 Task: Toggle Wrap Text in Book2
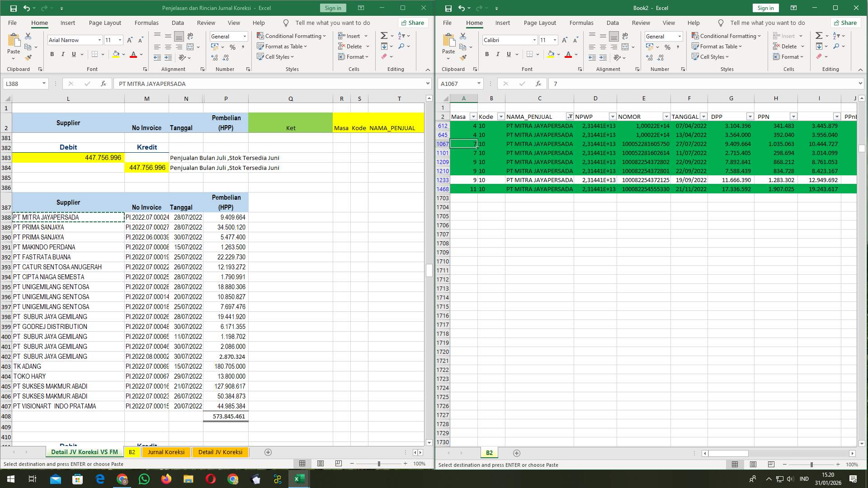(x=625, y=36)
